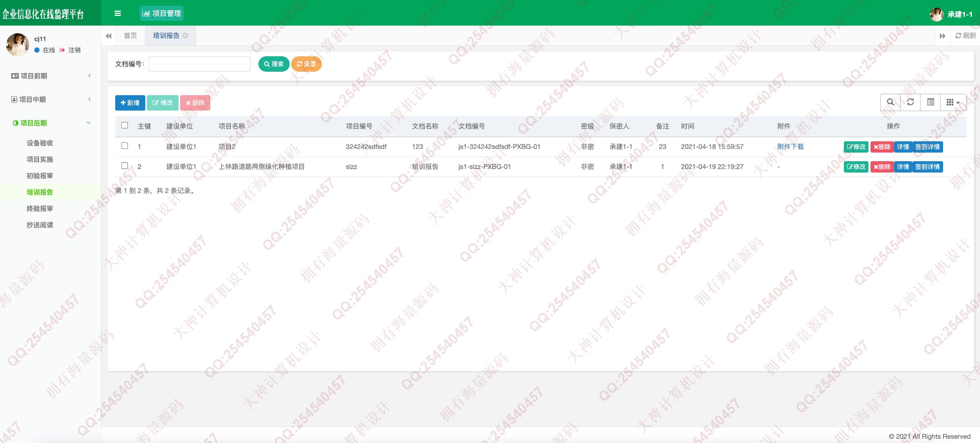This screenshot has height=443, width=980.
Task: Click cell 324242sdfsdf
Action: pos(366,147)
